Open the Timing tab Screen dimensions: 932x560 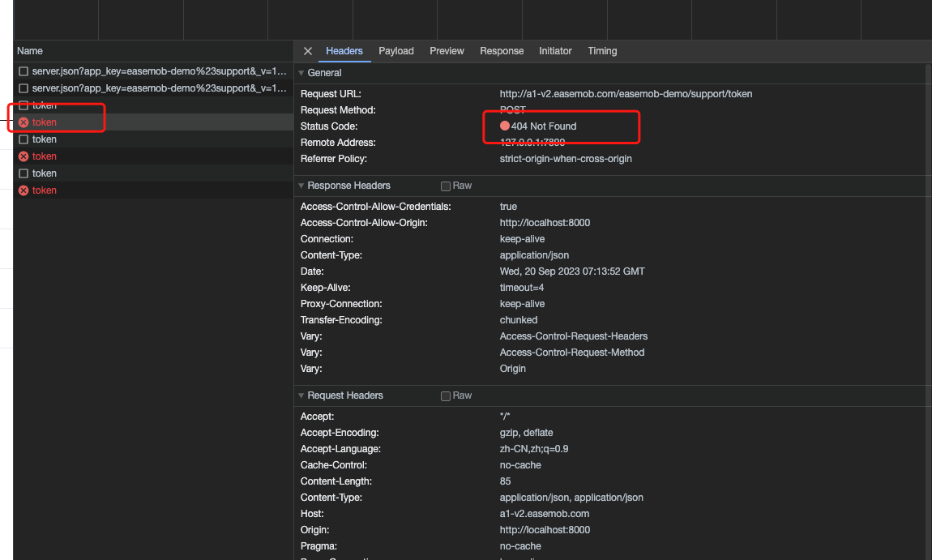coord(602,51)
